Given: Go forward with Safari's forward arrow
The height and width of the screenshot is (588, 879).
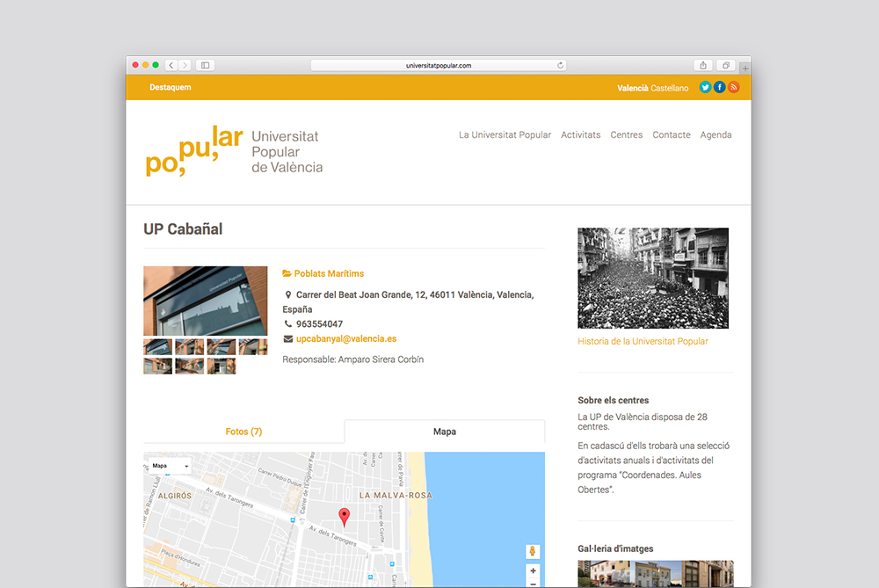Looking at the screenshot, I should [185, 65].
